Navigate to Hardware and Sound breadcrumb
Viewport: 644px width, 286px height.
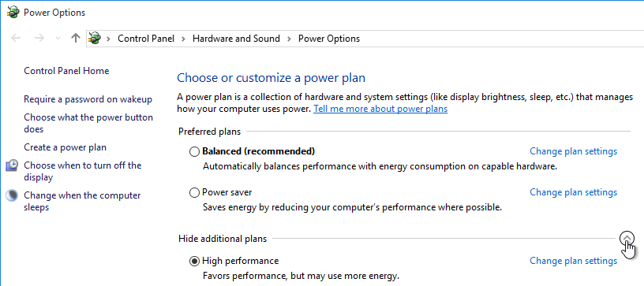coord(236,39)
